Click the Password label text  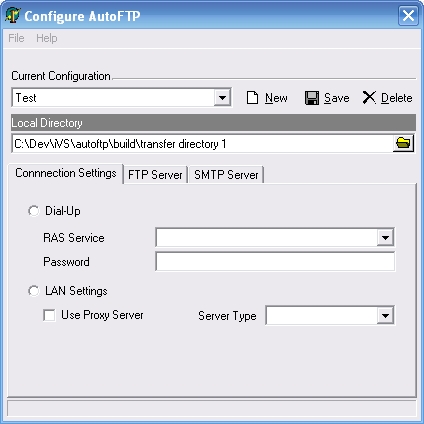coord(66,262)
